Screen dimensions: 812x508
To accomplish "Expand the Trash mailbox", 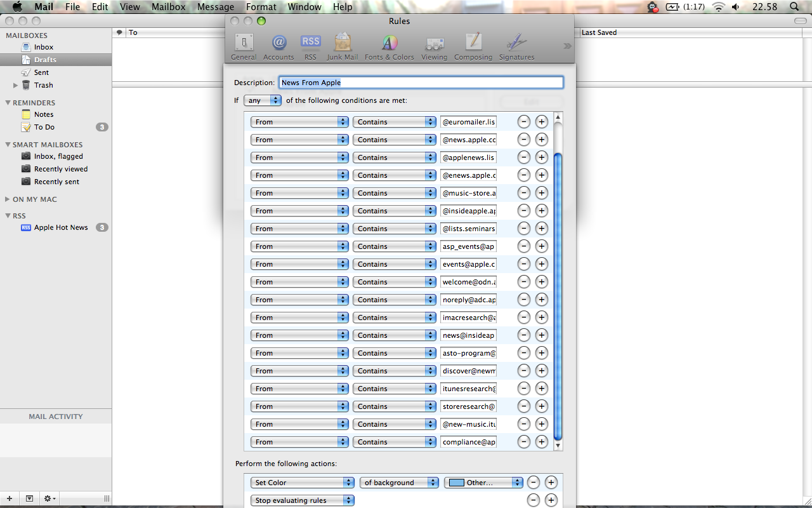I will click(x=16, y=85).
